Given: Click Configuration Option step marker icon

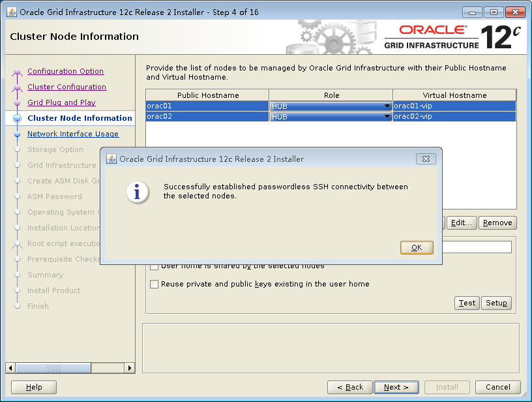Looking at the screenshot, I should [18, 72].
